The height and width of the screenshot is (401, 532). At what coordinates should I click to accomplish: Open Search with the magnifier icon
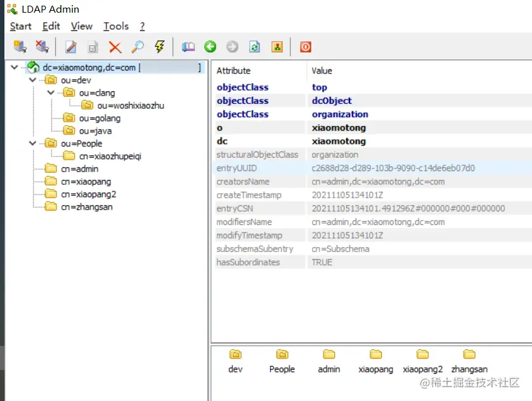[x=138, y=47]
